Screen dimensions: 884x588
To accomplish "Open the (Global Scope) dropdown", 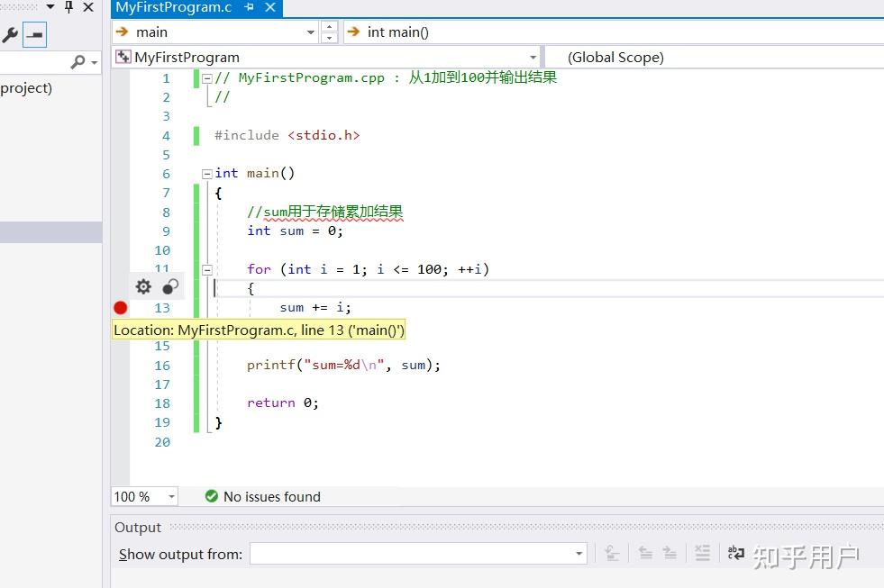I will tap(616, 57).
